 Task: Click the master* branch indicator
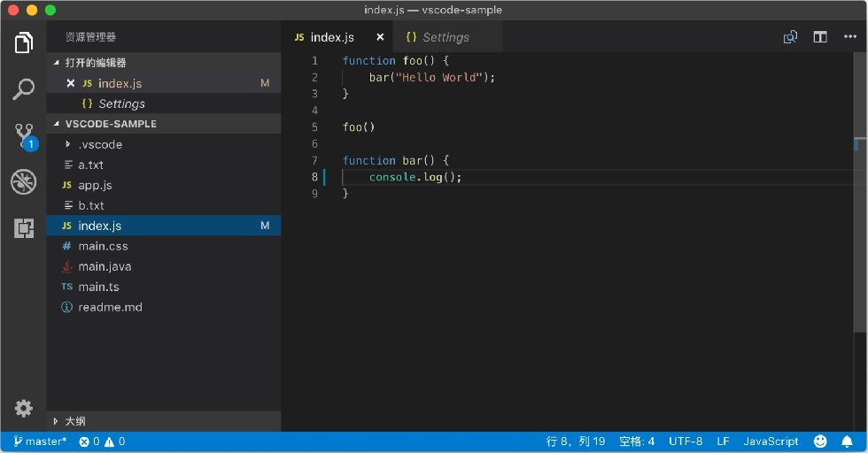tap(40, 441)
